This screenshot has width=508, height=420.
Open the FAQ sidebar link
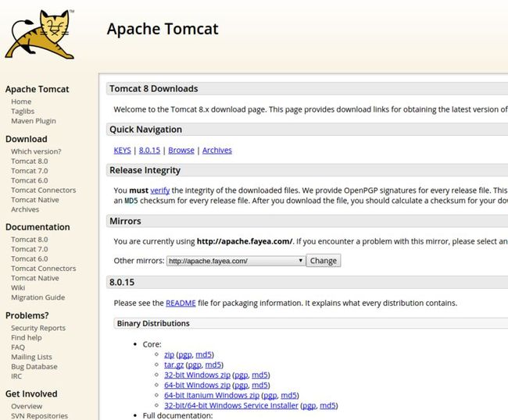point(18,347)
